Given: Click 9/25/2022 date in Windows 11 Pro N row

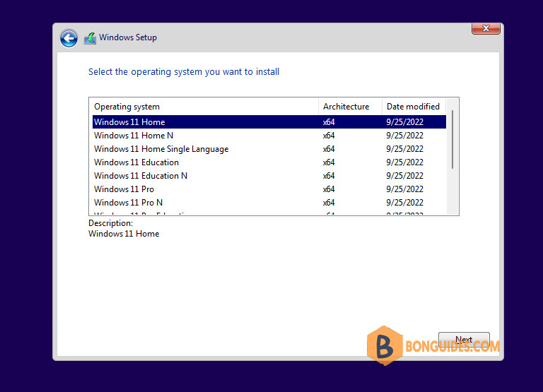Looking at the screenshot, I should coord(405,203).
